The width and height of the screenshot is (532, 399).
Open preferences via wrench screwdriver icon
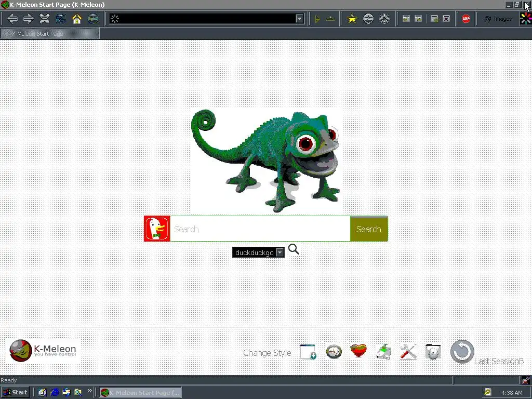[408, 352]
